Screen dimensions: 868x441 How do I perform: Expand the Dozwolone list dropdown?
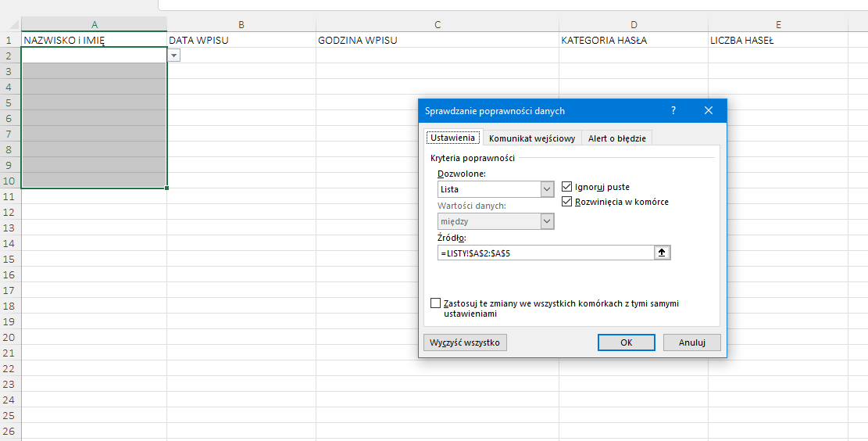tap(547, 189)
